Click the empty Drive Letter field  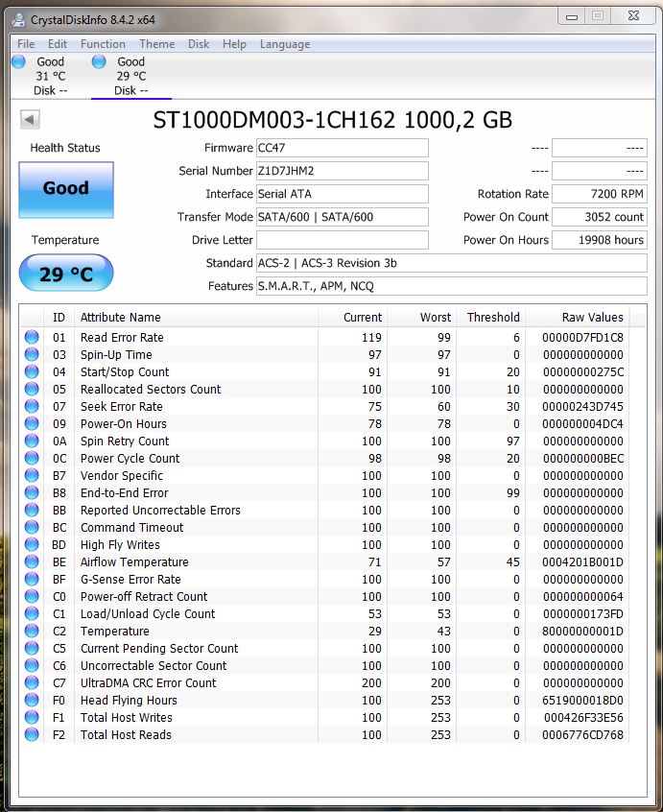pyautogui.click(x=343, y=240)
